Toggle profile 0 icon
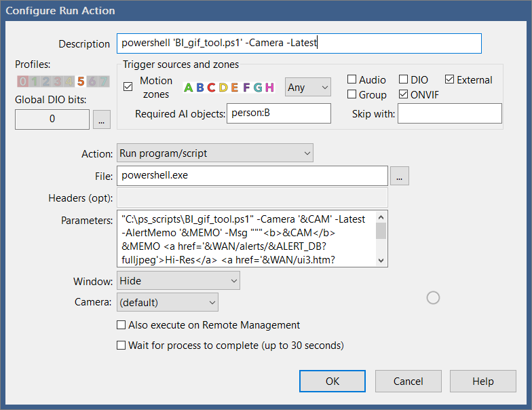 (23, 81)
